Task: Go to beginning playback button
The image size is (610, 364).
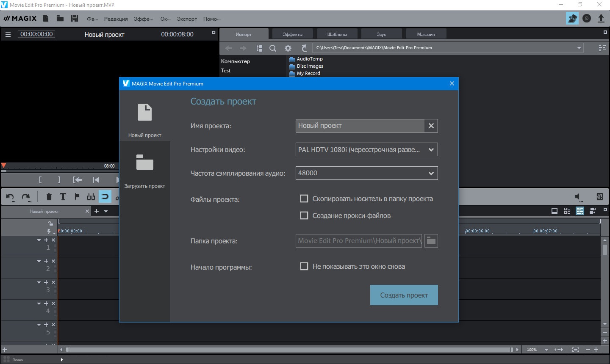Action: point(96,180)
